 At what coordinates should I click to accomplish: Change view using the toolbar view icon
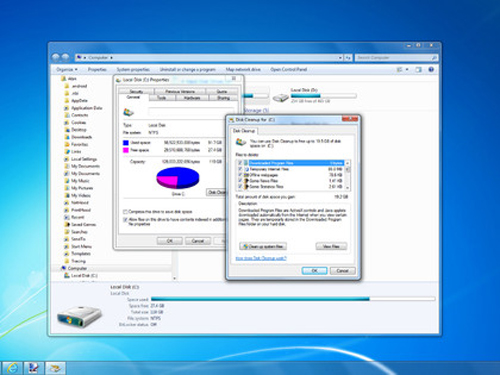click(x=399, y=69)
